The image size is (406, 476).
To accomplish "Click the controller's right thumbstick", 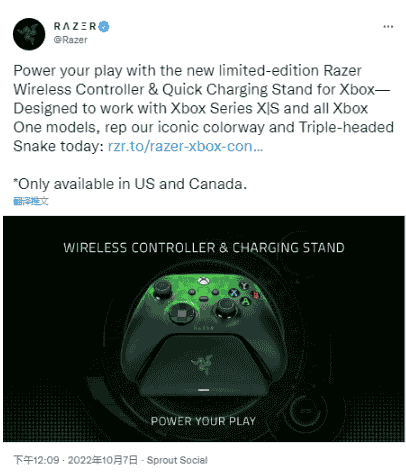I will coord(226,307).
